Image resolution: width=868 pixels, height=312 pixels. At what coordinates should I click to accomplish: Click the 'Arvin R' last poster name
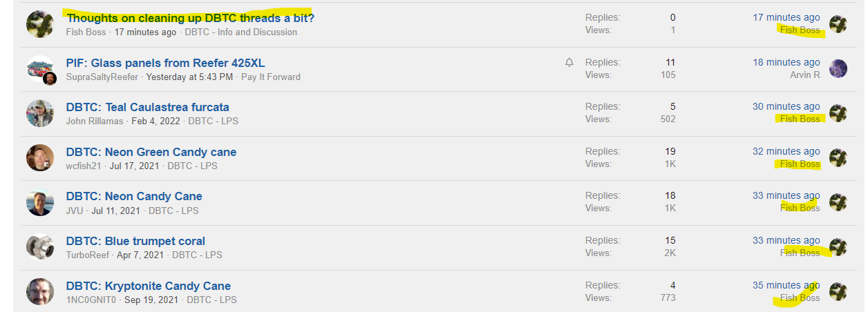point(804,75)
